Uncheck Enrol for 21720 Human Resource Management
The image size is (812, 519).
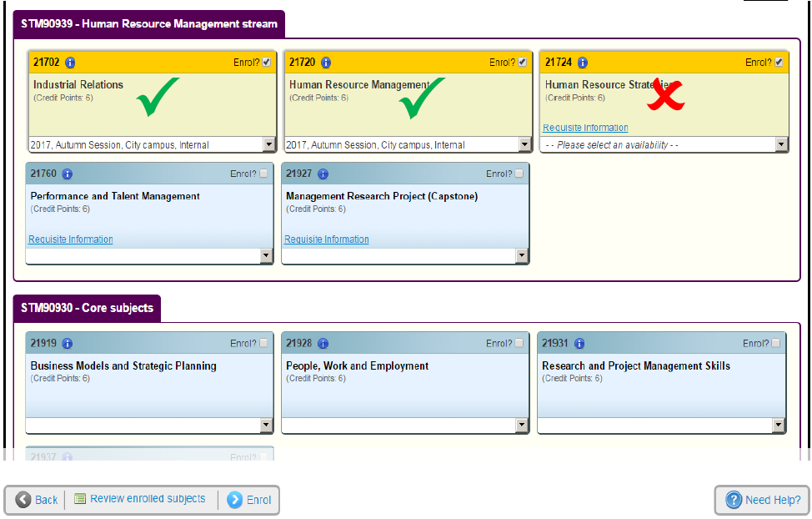click(522, 63)
